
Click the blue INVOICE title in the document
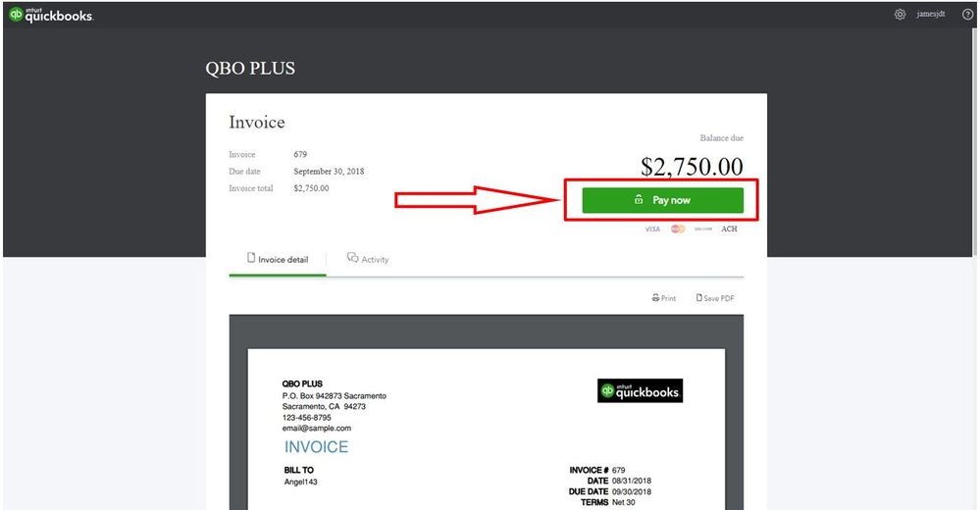(316, 447)
